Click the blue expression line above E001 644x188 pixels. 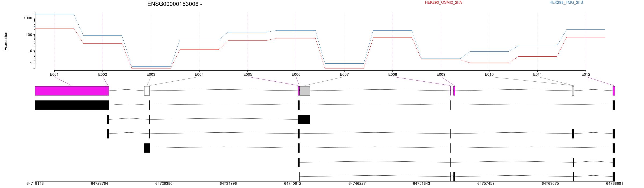pos(54,14)
